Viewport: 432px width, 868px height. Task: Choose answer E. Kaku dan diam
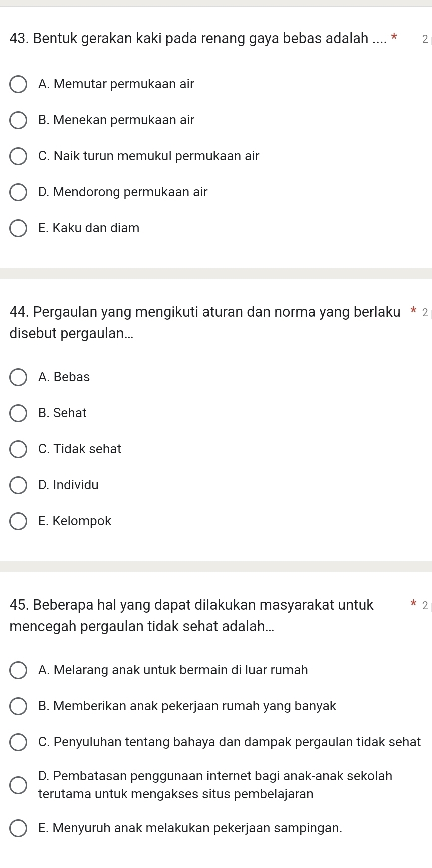tap(19, 228)
